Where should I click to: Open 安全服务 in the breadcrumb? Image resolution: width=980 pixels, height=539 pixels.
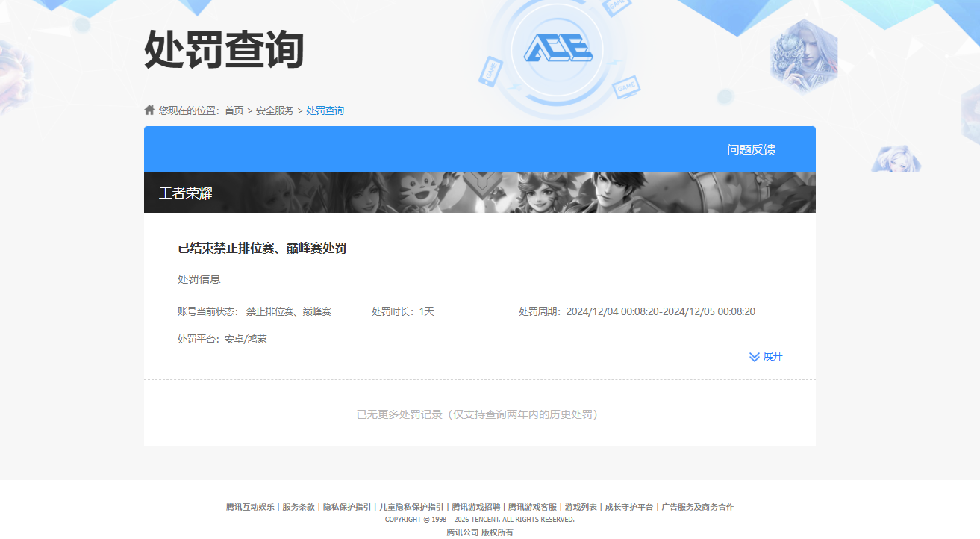click(275, 110)
